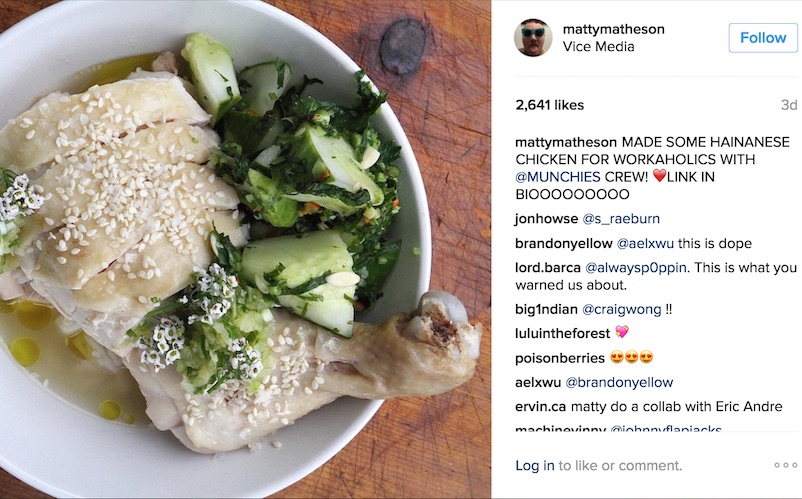Open the @craigwong mention

(621, 309)
